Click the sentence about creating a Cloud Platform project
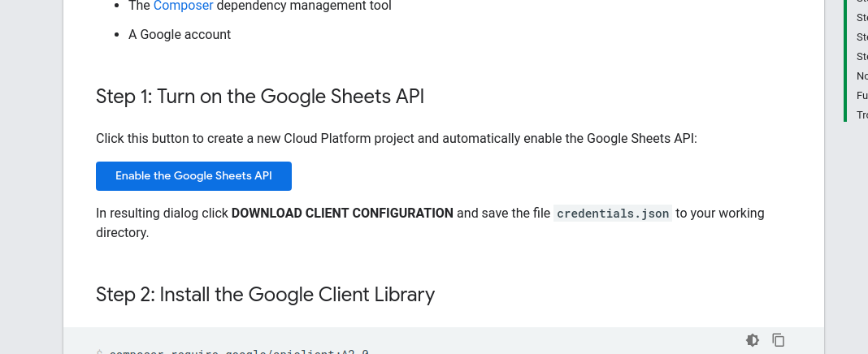Viewport: 868px width, 354px height. point(397,139)
